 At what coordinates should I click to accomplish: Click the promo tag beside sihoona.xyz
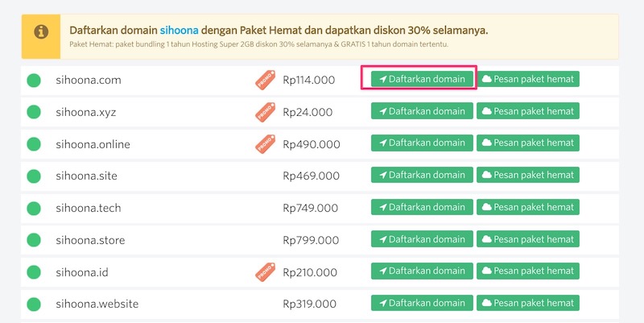pyautogui.click(x=266, y=112)
